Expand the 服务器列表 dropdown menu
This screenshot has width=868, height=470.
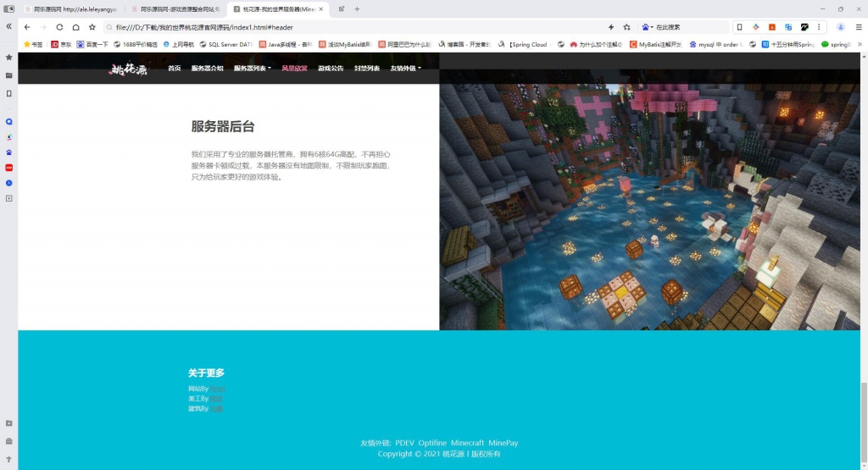tap(253, 69)
